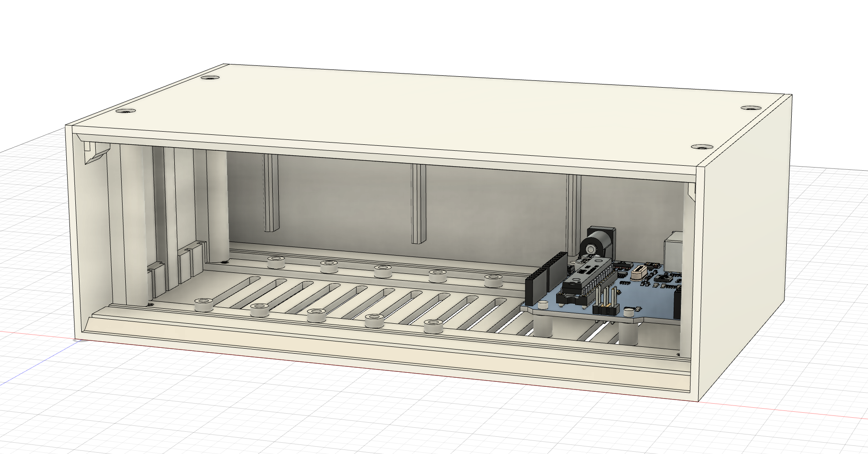Click the gray USB connector behind the board
The height and width of the screenshot is (454, 868).
point(673,252)
